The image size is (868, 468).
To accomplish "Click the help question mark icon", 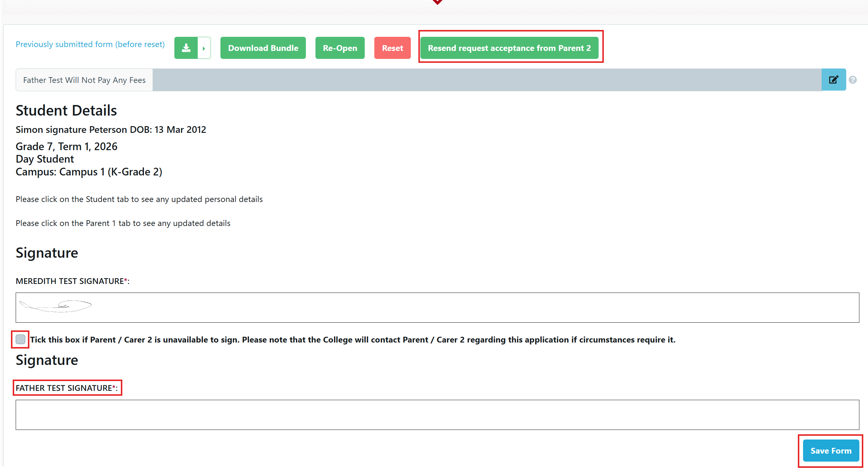I will [x=854, y=80].
